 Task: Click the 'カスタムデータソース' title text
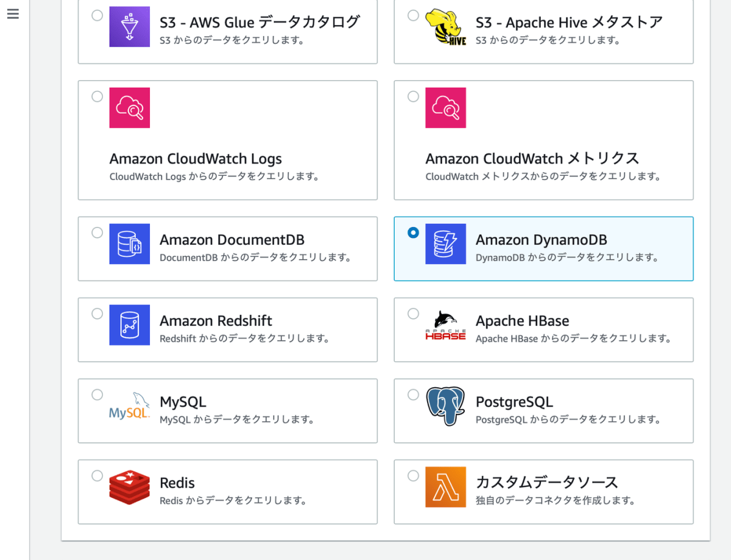[x=547, y=483]
